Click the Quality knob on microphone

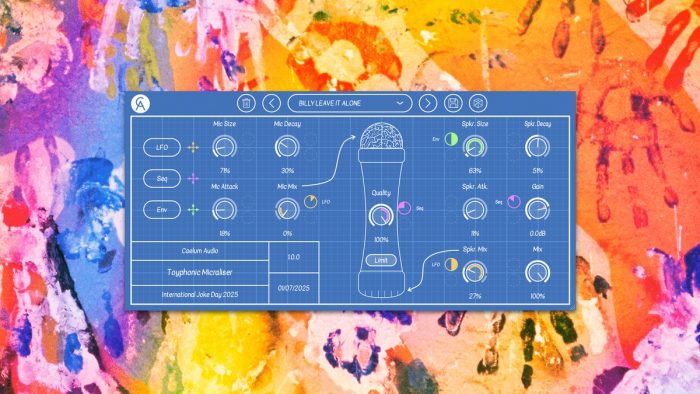coord(381,216)
